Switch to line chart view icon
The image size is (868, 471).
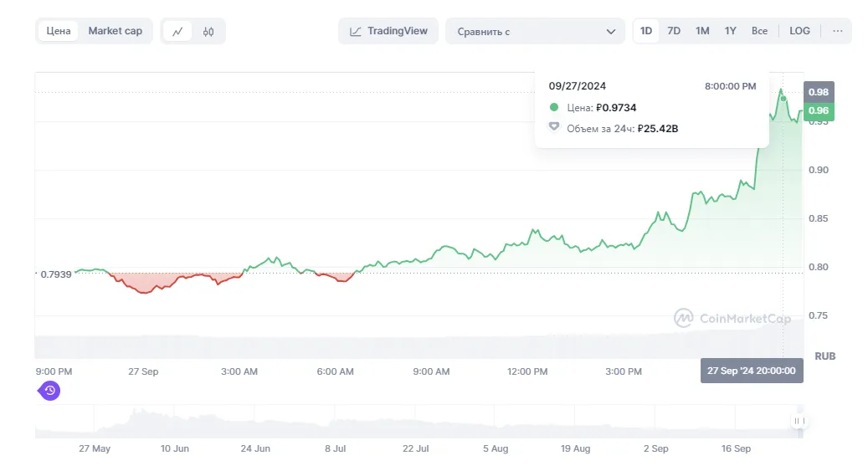coord(177,32)
